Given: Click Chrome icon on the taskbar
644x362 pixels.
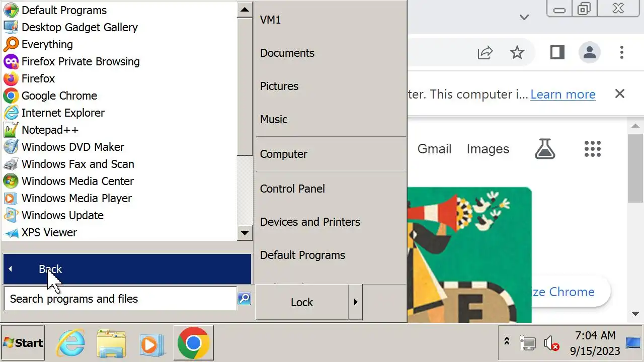Looking at the screenshot, I should pyautogui.click(x=193, y=343).
